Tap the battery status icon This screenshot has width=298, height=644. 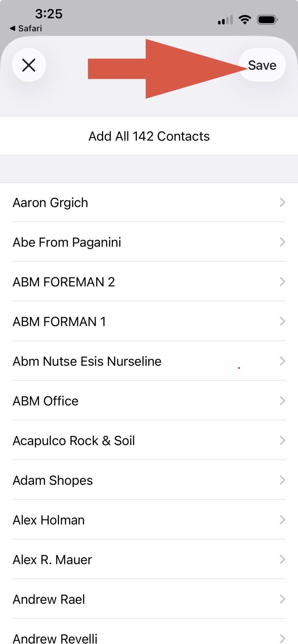267,20
